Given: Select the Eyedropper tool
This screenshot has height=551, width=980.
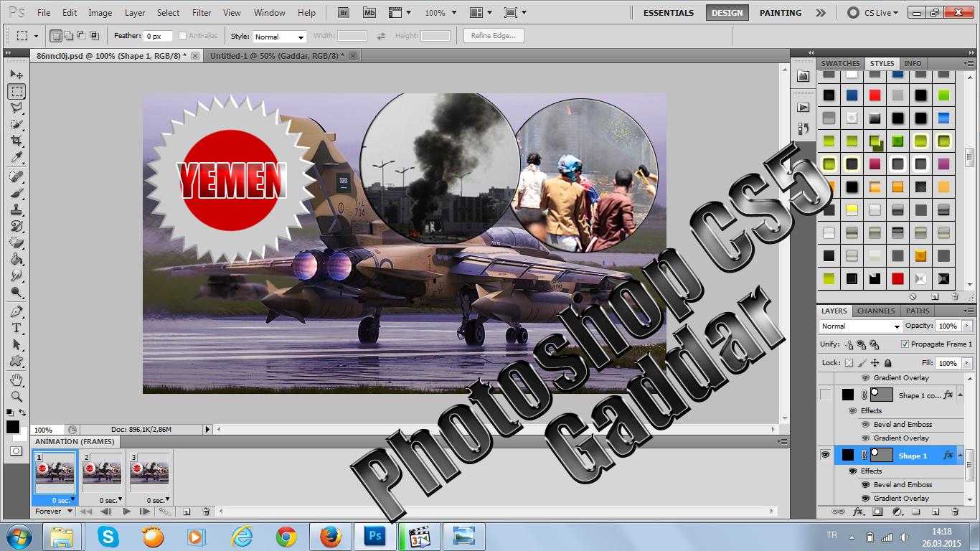Looking at the screenshot, I should coord(17,157).
